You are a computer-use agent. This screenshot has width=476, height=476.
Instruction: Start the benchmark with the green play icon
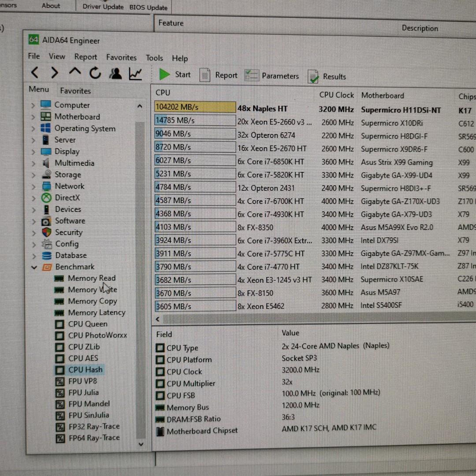(164, 74)
